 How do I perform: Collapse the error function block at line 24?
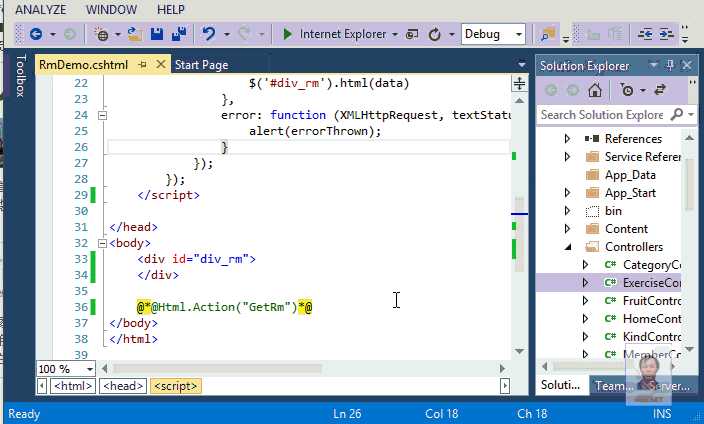click(102, 115)
